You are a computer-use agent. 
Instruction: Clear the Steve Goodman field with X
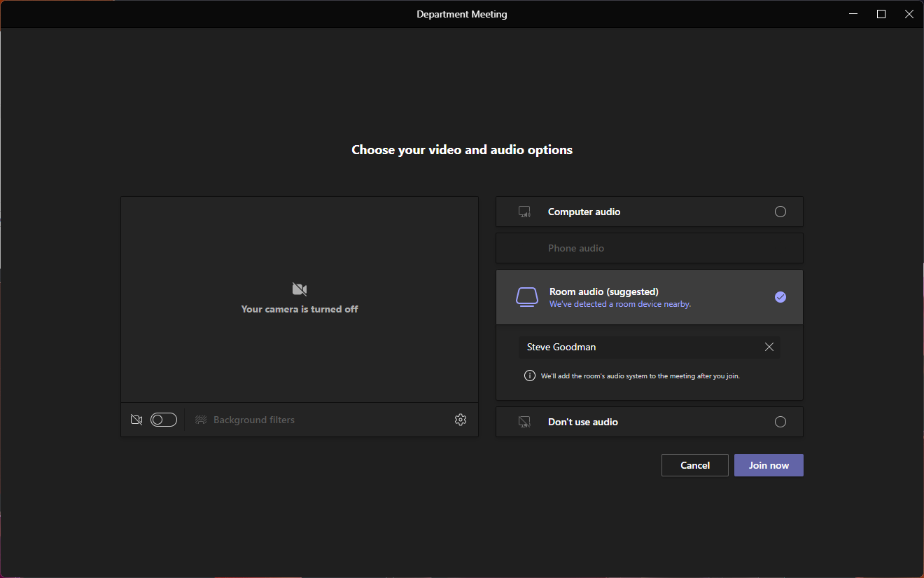(769, 346)
